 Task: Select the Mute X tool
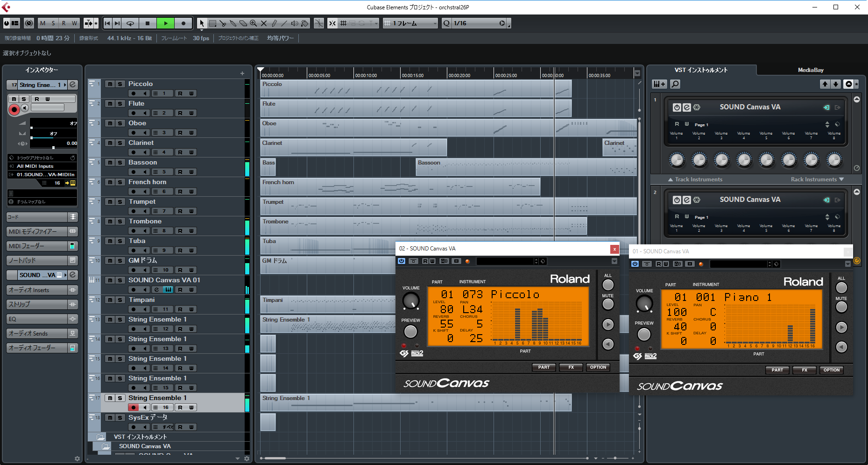click(264, 23)
